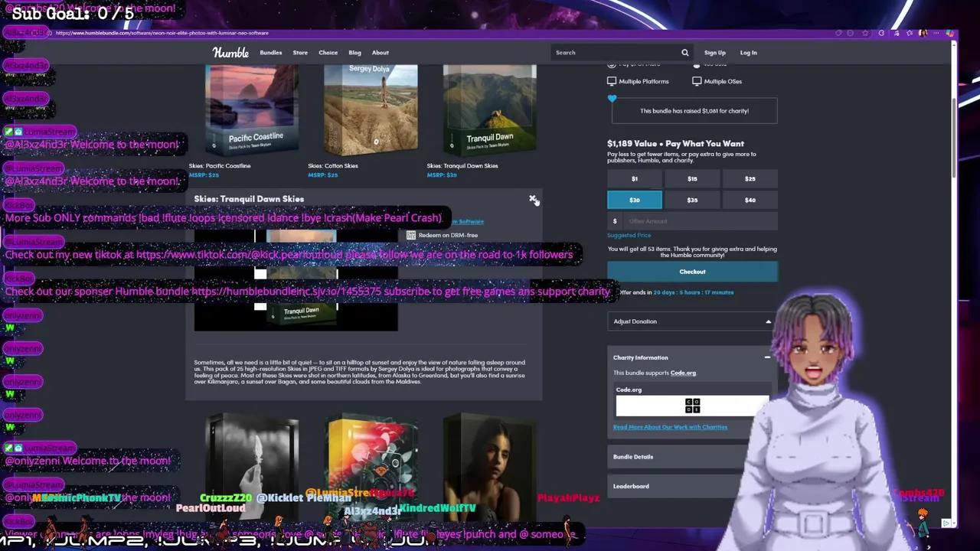This screenshot has height=551, width=980.
Task: Click the blue heart charity icon
Action: (612, 99)
